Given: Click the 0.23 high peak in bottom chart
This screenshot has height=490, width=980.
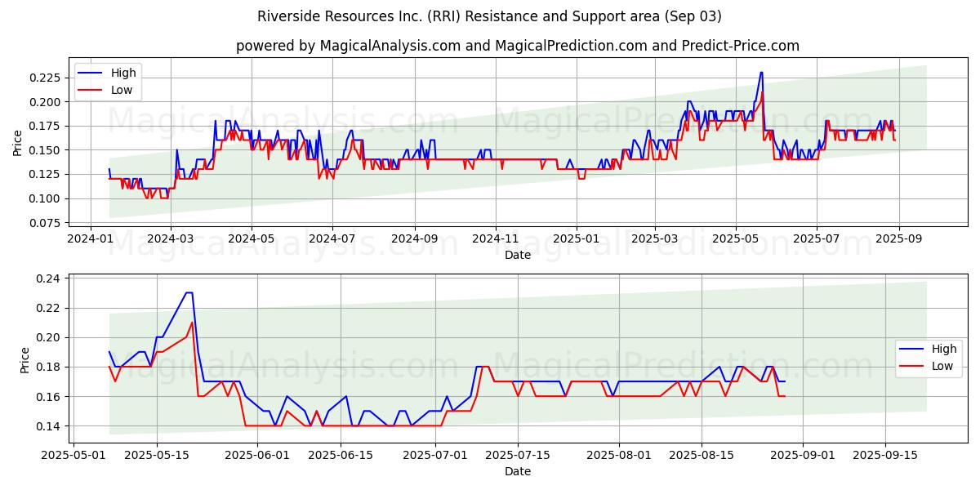Looking at the screenshot, I should coord(189,293).
